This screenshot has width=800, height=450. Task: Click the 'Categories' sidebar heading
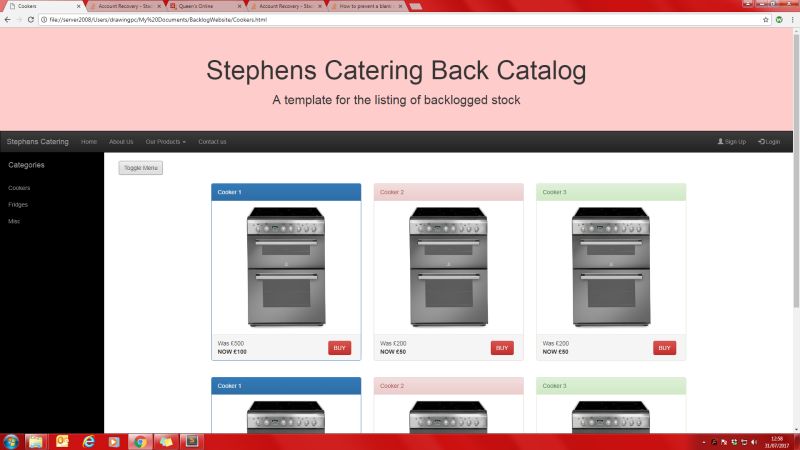point(26,165)
